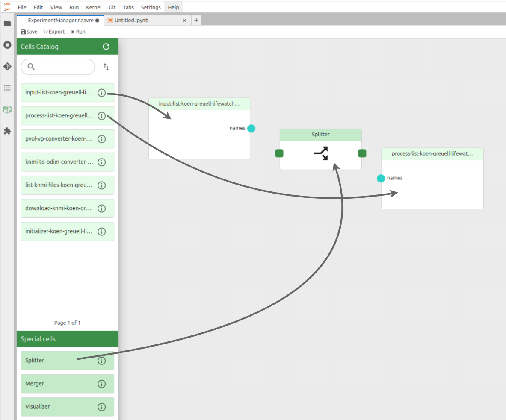Select the Splitter canvas node header
This screenshot has height=420, width=506.
[321, 135]
